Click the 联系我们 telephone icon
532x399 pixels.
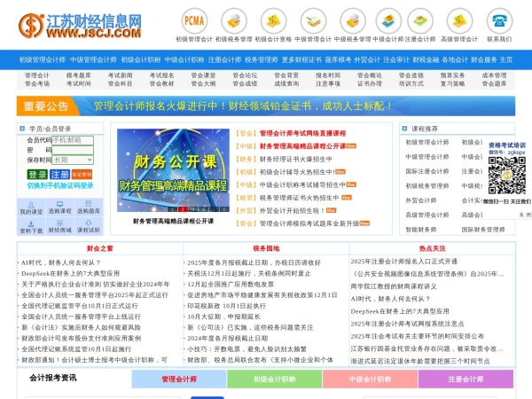(499, 21)
